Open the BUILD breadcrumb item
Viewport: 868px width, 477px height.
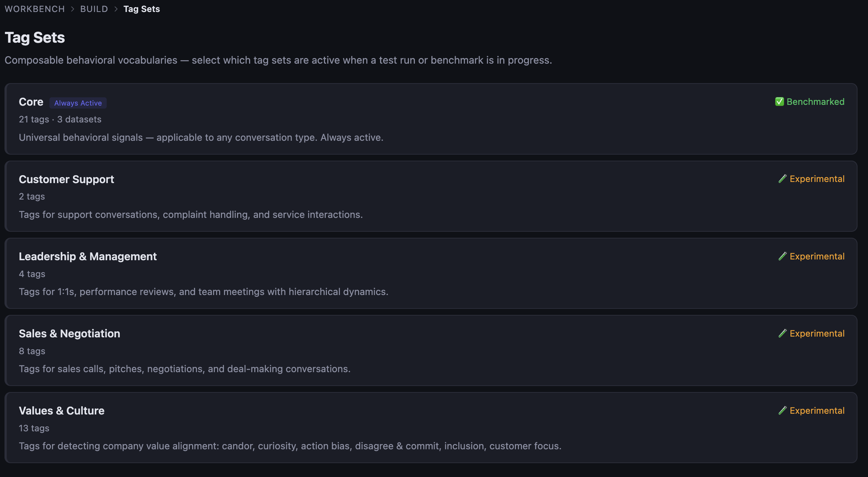point(94,9)
